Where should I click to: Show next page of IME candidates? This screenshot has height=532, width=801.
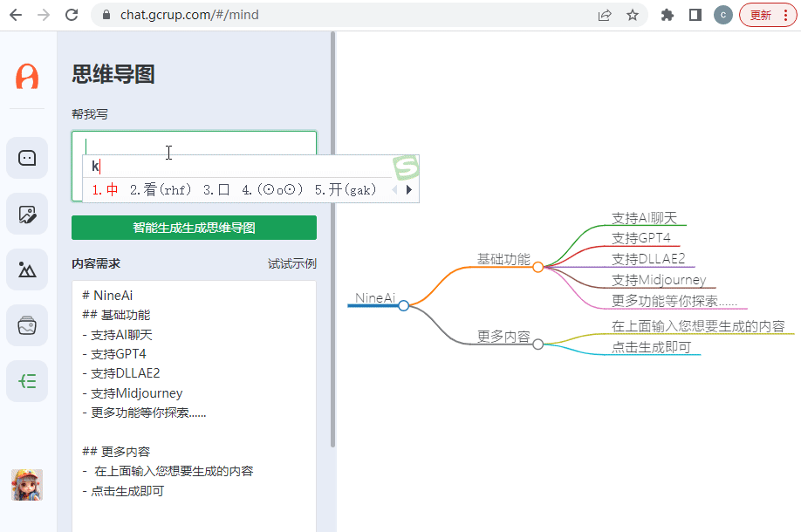tap(408, 189)
